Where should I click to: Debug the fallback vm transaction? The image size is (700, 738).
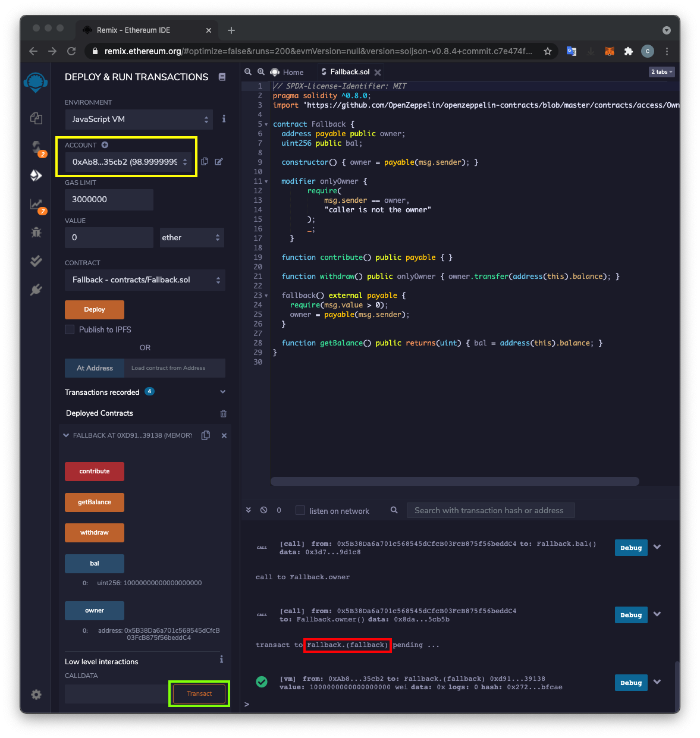pos(631,683)
